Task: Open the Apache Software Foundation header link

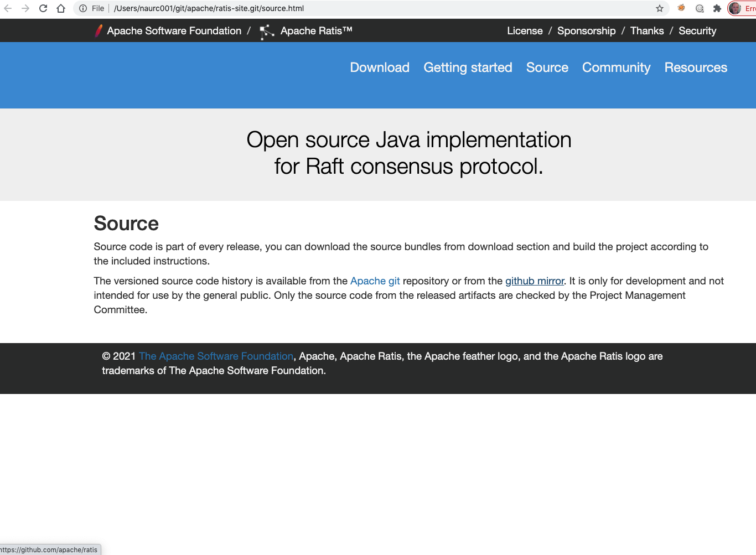Action: pos(174,31)
